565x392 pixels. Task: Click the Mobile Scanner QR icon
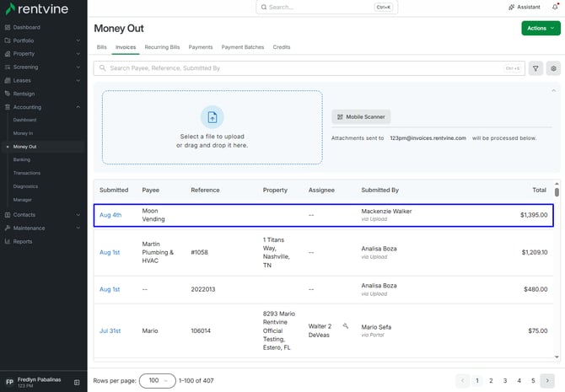pos(340,116)
